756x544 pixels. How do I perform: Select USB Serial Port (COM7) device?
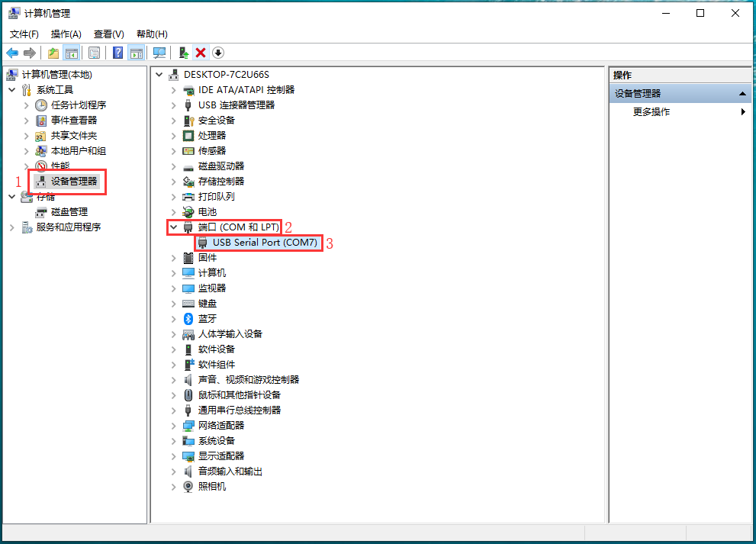coord(259,242)
